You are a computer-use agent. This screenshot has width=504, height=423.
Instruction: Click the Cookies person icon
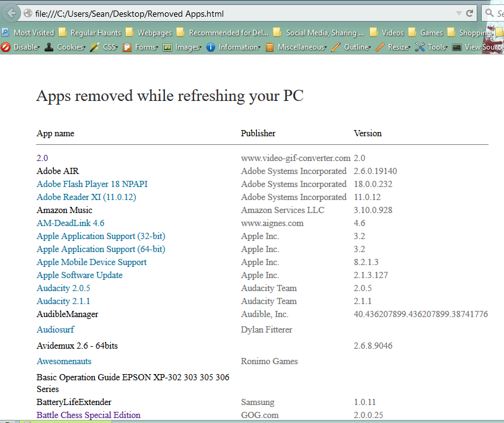click(49, 47)
